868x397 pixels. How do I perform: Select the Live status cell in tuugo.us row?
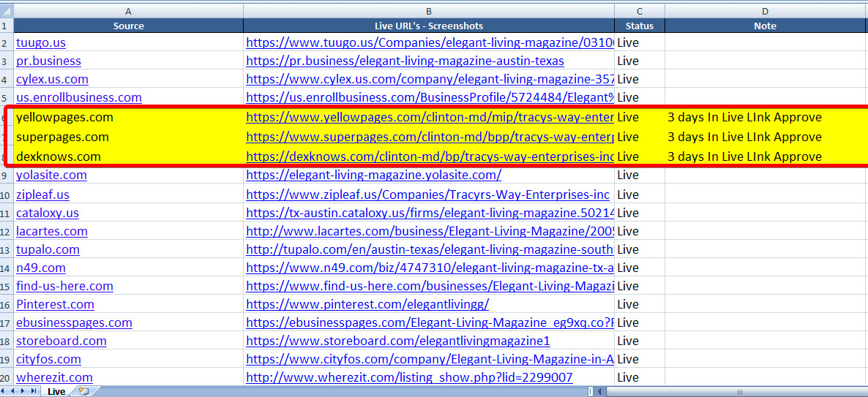pos(640,42)
